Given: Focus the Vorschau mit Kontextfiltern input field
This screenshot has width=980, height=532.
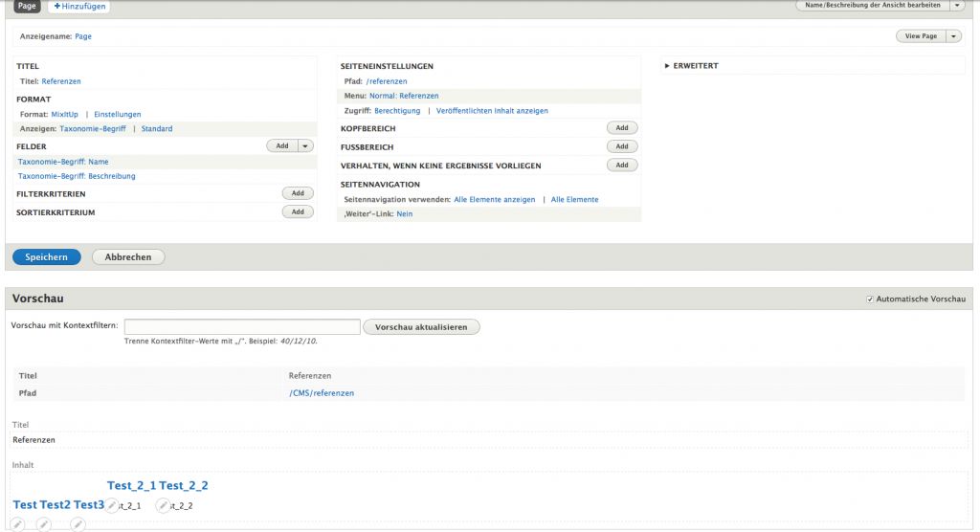Looking at the screenshot, I should click(x=242, y=327).
